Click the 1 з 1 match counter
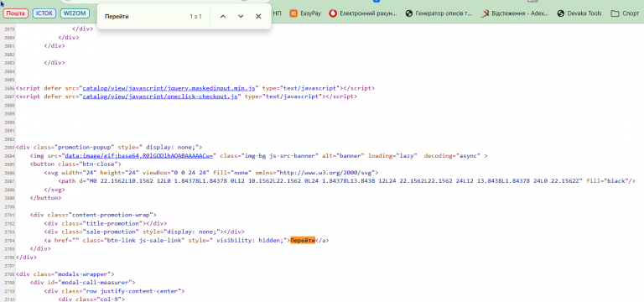The image size is (644, 302). tap(195, 17)
